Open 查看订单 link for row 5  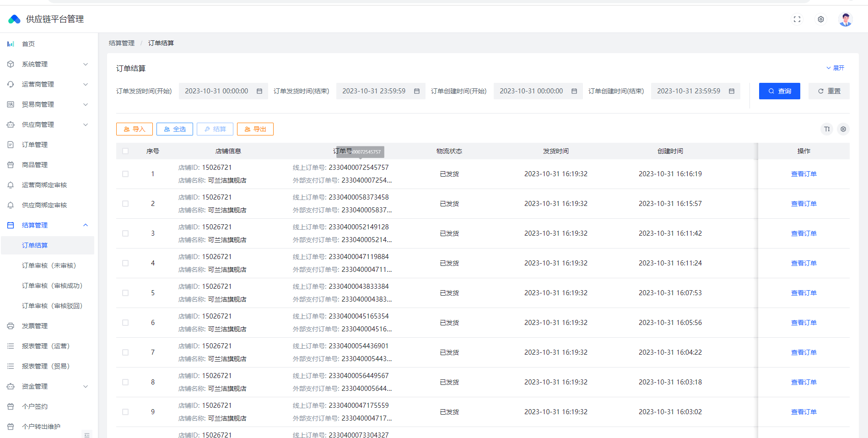coord(804,293)
